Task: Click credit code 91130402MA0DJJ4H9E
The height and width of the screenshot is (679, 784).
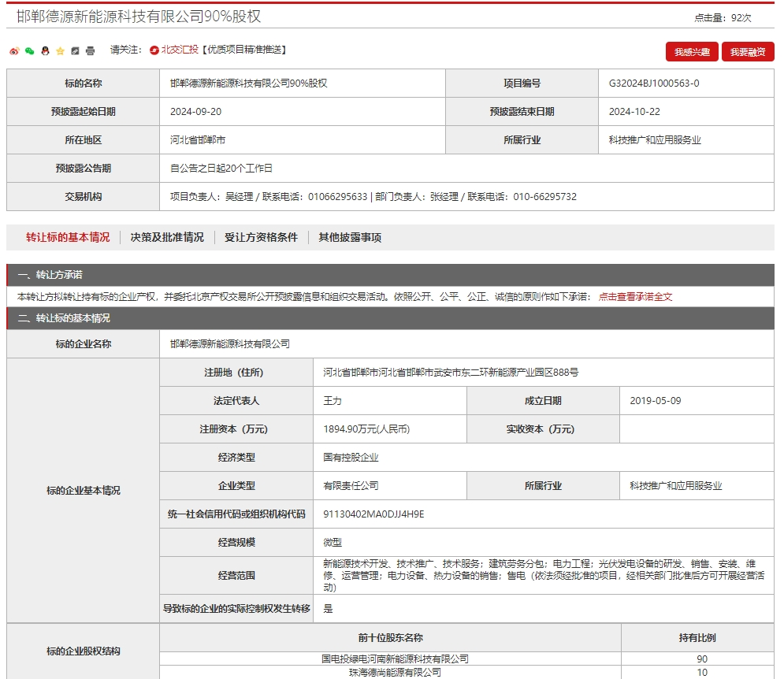Action: (373, 514)
